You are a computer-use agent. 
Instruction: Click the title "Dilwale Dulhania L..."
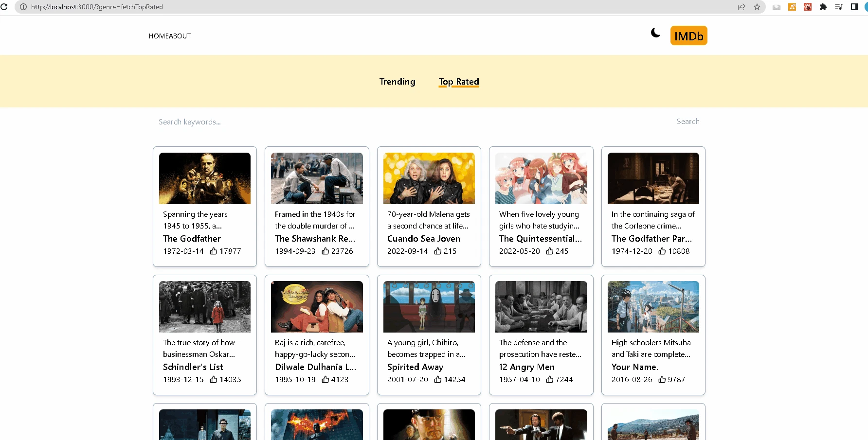[316, 367]
